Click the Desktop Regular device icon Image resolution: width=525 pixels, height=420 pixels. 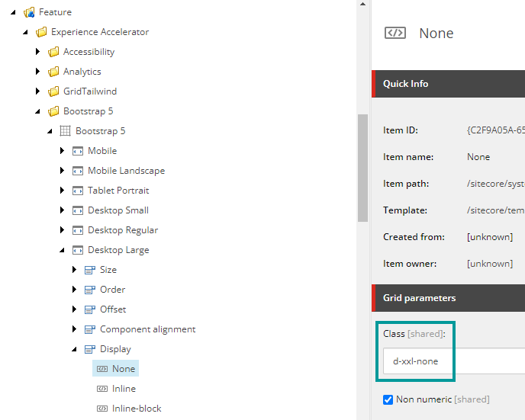[78, 230]
